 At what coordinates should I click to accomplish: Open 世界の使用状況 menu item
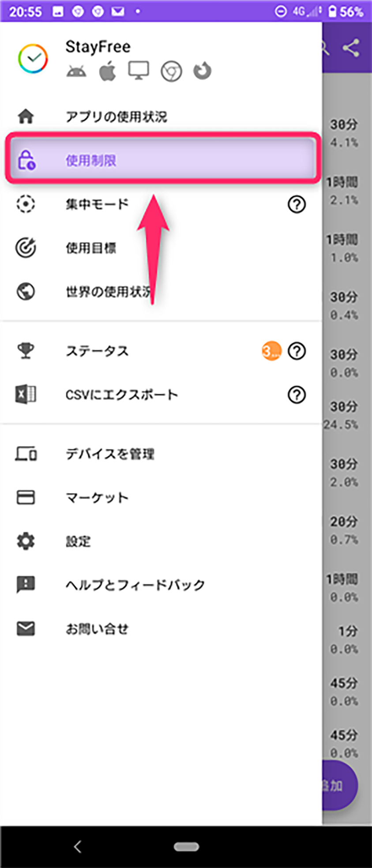pos(161,292)
